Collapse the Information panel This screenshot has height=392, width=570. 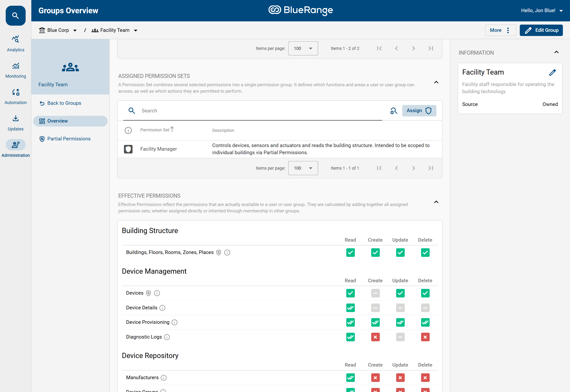[556, 52]
